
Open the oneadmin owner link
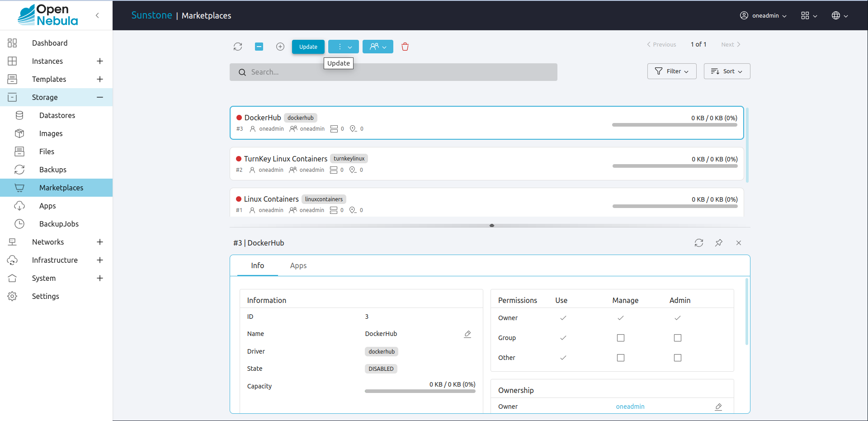click(x=630, y=407)
